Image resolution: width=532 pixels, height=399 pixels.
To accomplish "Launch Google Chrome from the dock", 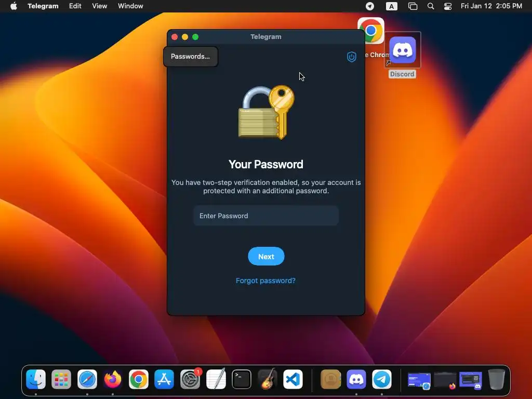I will (x=138, y=379).
